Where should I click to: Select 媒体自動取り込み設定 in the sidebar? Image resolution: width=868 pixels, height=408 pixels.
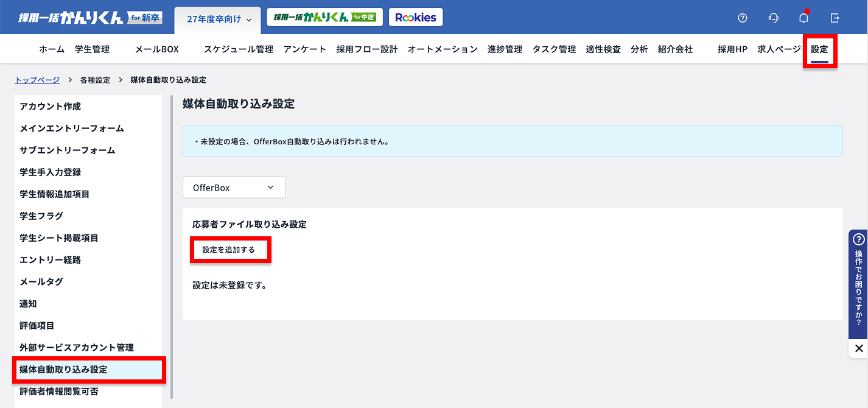pyautogui.click(x=88, y=370)
